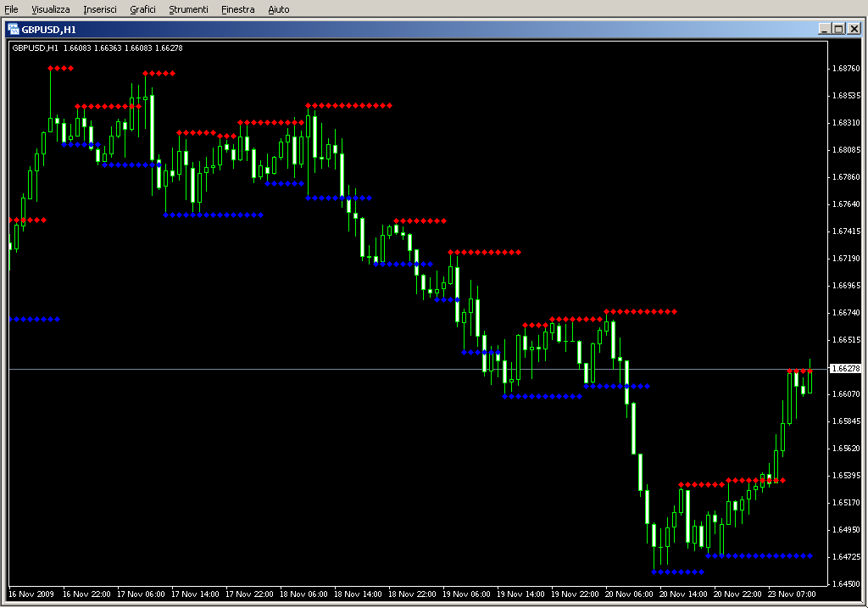Click price scale value 1.68085
This screenshot has height=608, width=868.
click(x=847, y=150)
